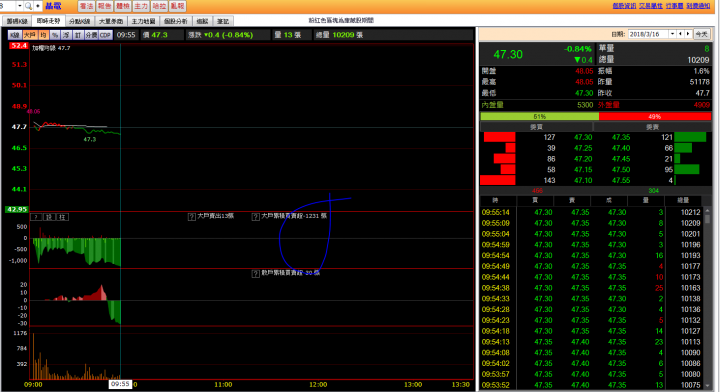Toggle the 分價 price distribution button
The image size is (720, 392).
[x=91, y=35]
